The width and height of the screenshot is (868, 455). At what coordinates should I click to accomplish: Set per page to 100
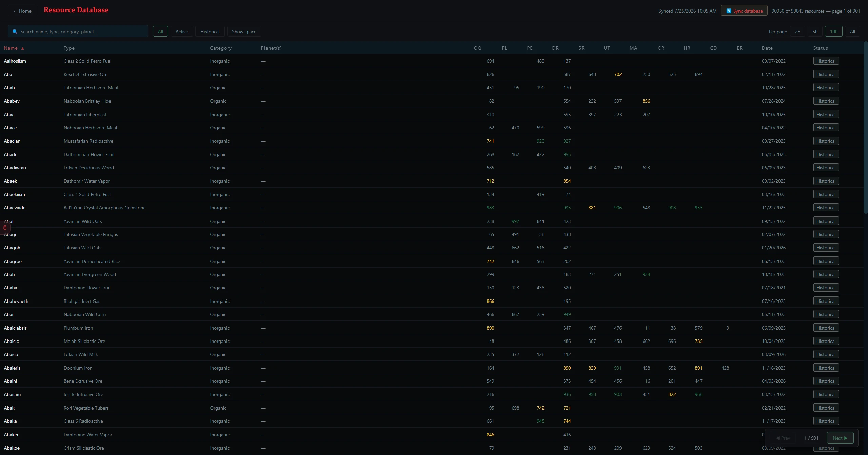tap(834, 32)
